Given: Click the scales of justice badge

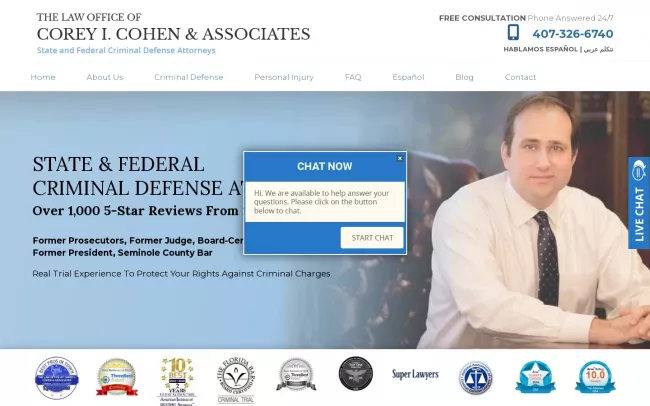Looking at the screenshot, I should 475,378.
